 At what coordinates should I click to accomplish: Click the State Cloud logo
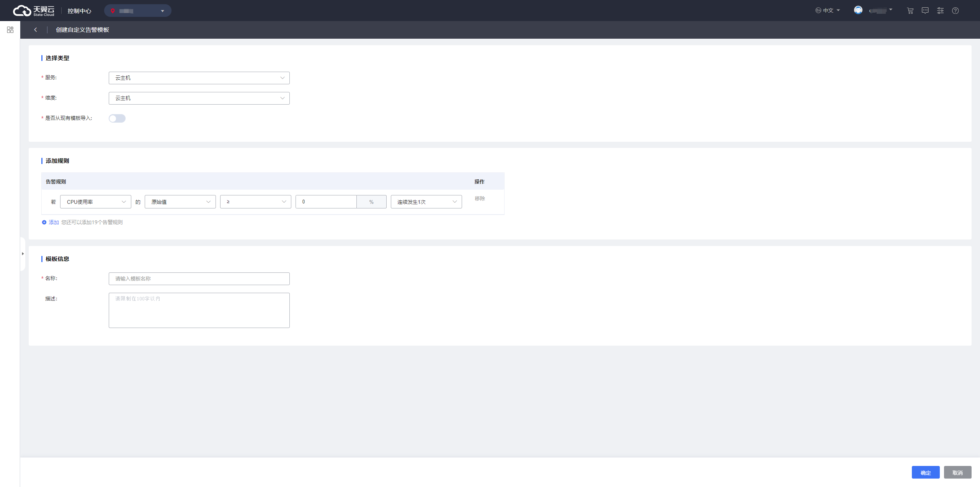(x=34, y=11)
